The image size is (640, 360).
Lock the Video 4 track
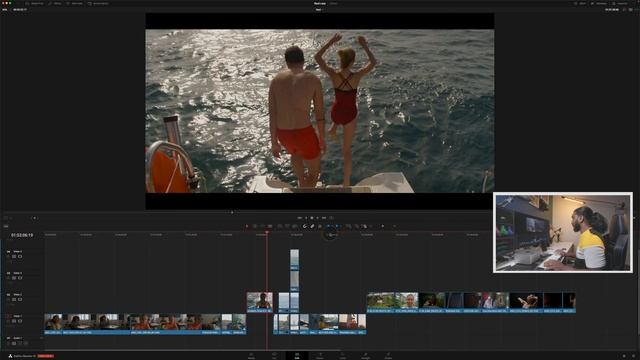[x=8, y=256]
